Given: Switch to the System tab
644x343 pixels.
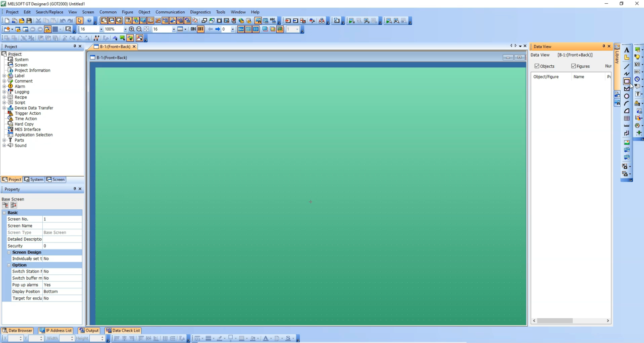Looking at the screenshot, I should (34, 179).
